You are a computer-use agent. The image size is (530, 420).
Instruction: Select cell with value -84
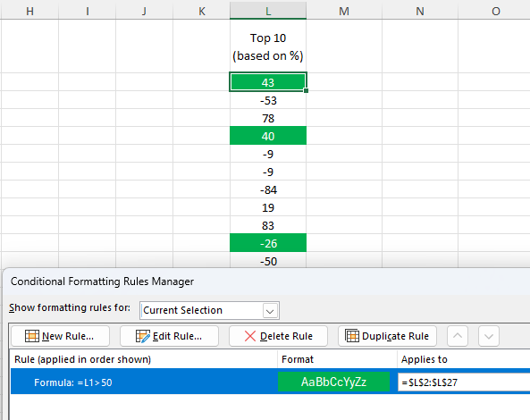[268, 189]
